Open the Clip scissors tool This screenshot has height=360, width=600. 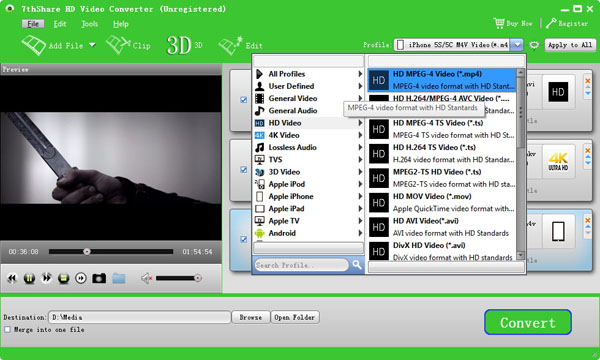[x=118, y=45]
